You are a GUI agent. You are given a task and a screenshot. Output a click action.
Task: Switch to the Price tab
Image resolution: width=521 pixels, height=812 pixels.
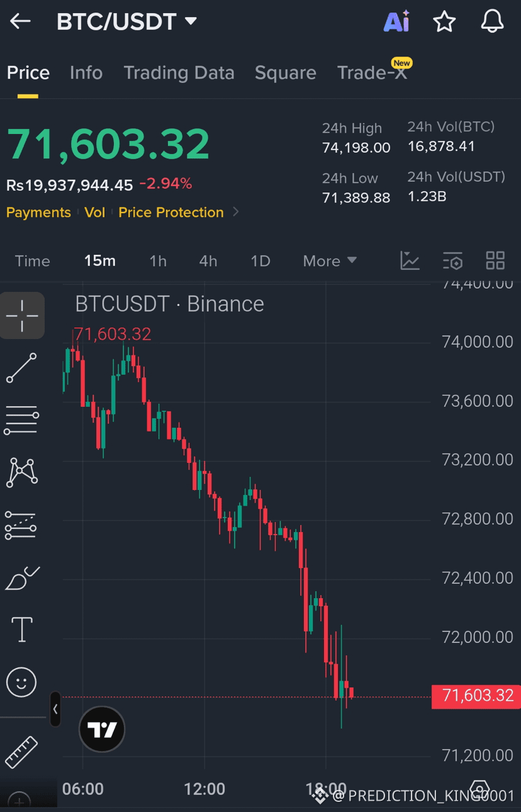(28, 72)
